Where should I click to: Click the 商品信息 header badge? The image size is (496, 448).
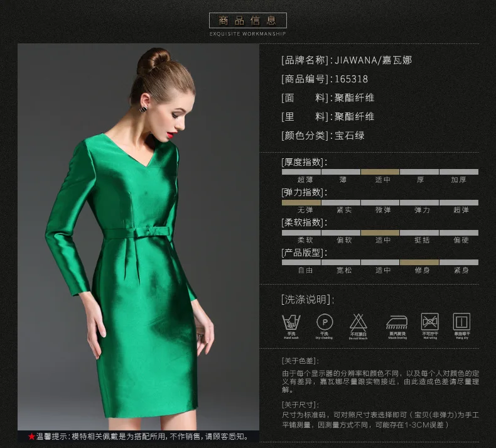coord(247,21)
